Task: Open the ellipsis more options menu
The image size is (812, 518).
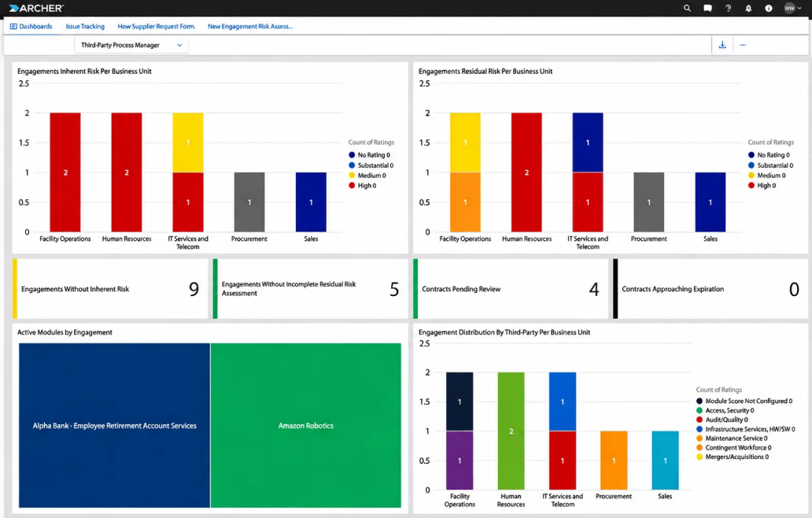Action: tap(743, 45)
